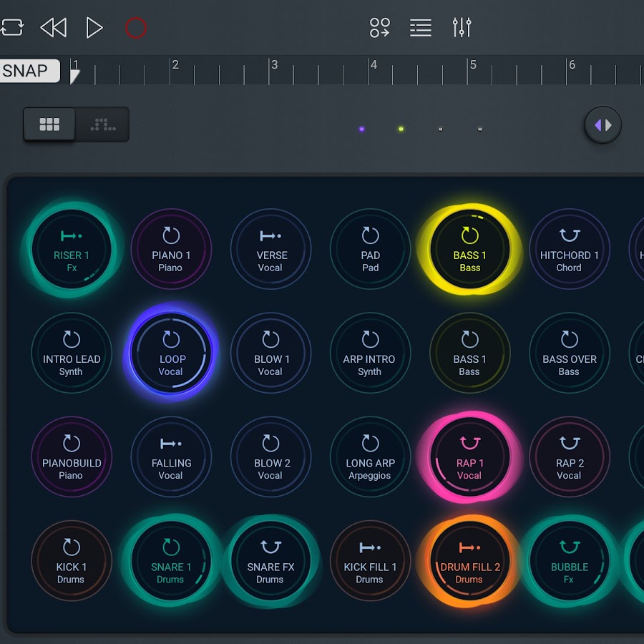The width and height of the screenshot is (644, 644).
Task: Open the track list view icon
Action: pos(421,28)
